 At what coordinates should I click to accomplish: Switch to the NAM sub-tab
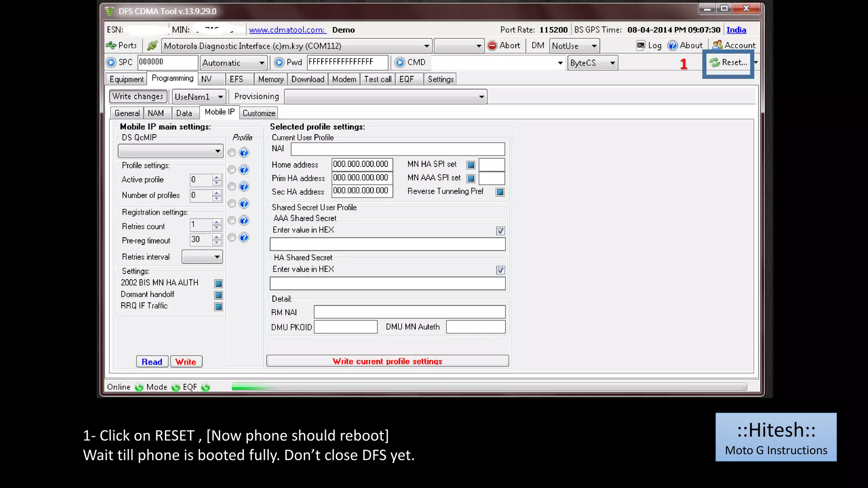click(x=156, y=113)
